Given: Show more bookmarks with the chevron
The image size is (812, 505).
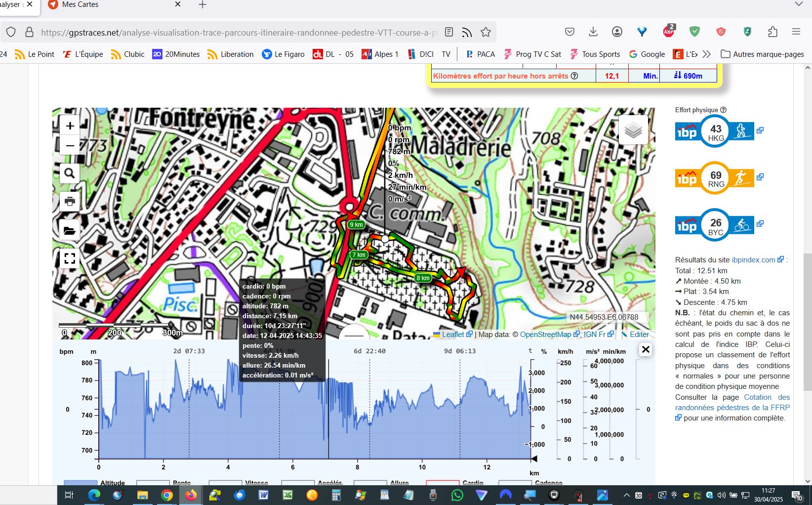Looking at the screenshot, I should point(707,54).
